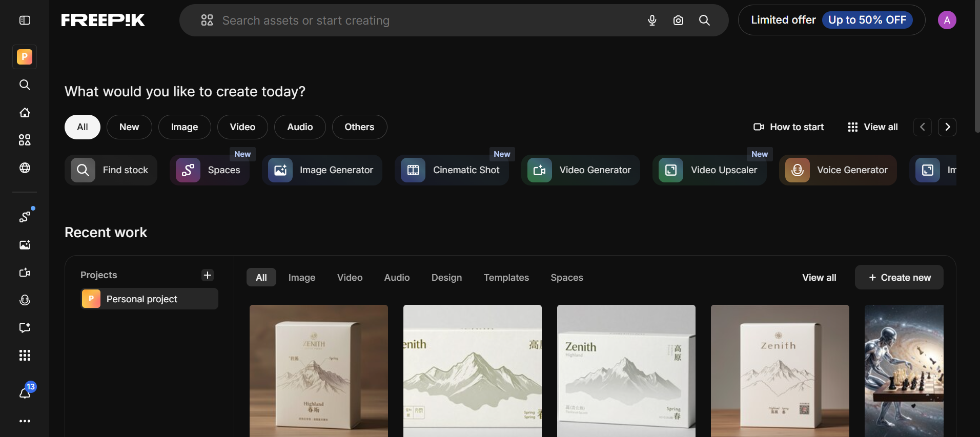980x437 pixels.
Task: Open the Video Generator icon in sidebar
Action: coord(25,273)
